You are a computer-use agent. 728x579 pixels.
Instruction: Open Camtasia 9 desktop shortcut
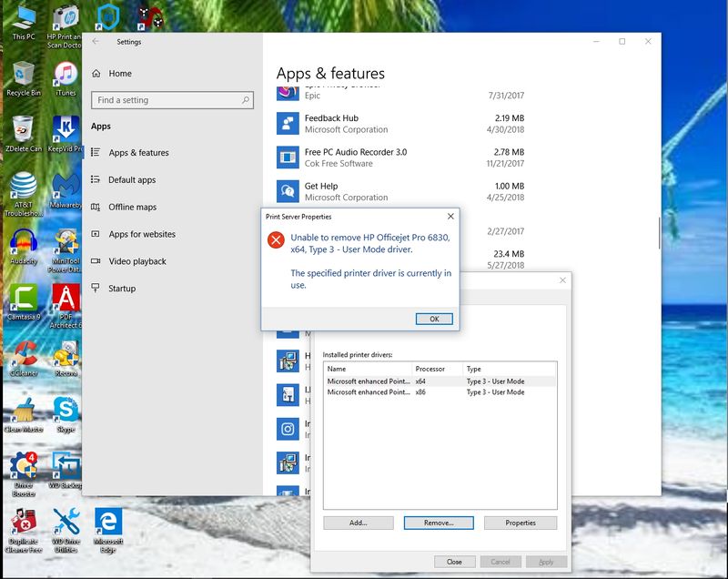click(23, 300)
